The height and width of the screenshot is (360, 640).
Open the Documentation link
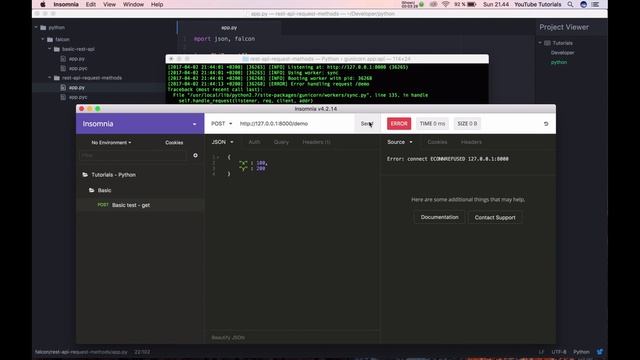(x=440, y=217)
